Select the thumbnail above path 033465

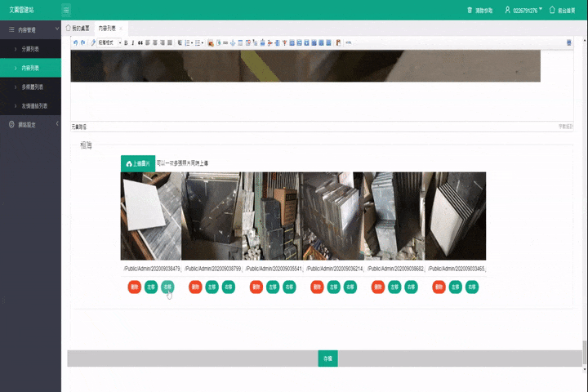click(x=456, y=216)
